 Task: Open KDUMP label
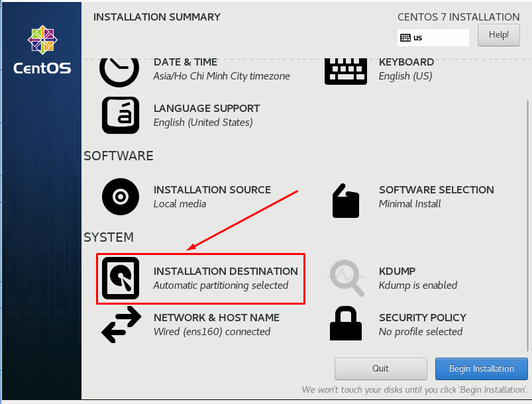click(397, 271)
